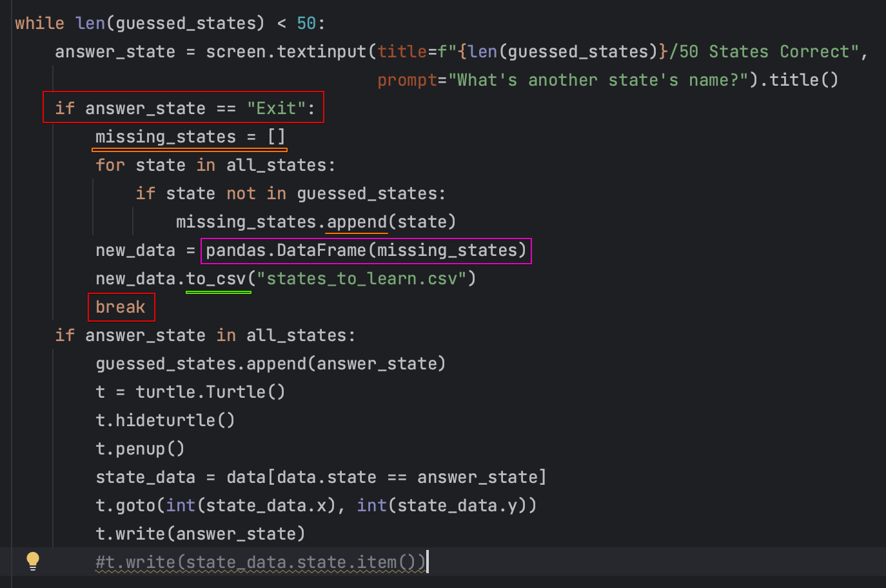
Task: Click the 'while' keyword at loop start
Action: click(40, 24)
